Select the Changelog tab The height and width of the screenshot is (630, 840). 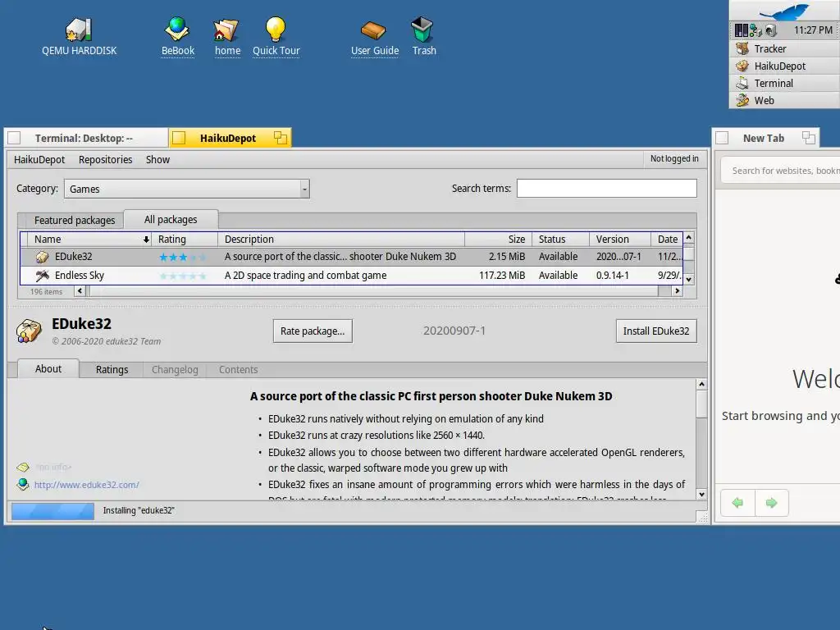pos(175,370)
